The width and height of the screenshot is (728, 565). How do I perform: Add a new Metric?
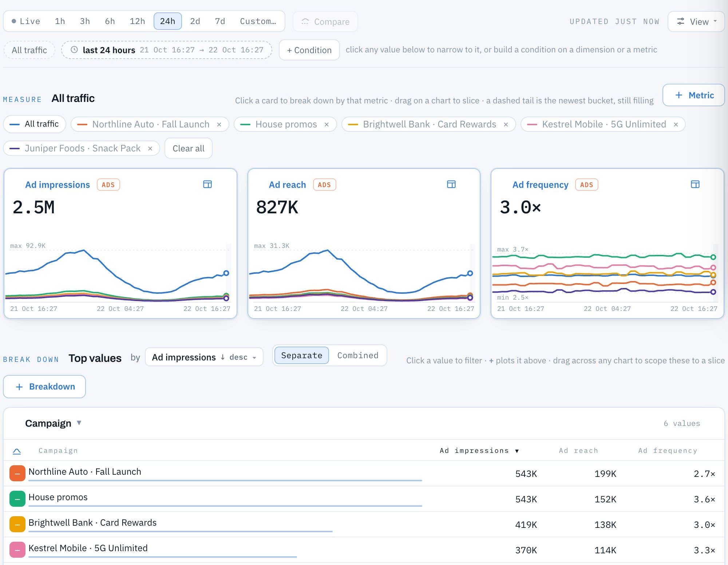pos(694,95)
